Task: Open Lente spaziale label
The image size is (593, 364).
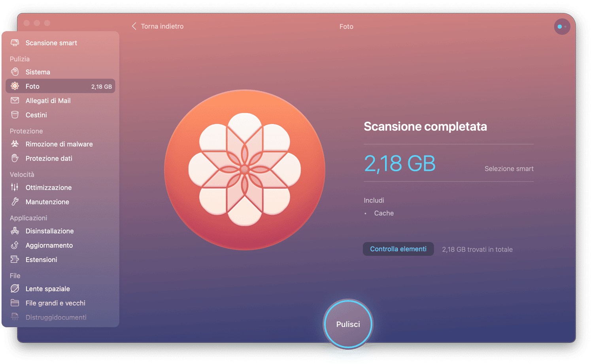Action: [x=48, y=289]
